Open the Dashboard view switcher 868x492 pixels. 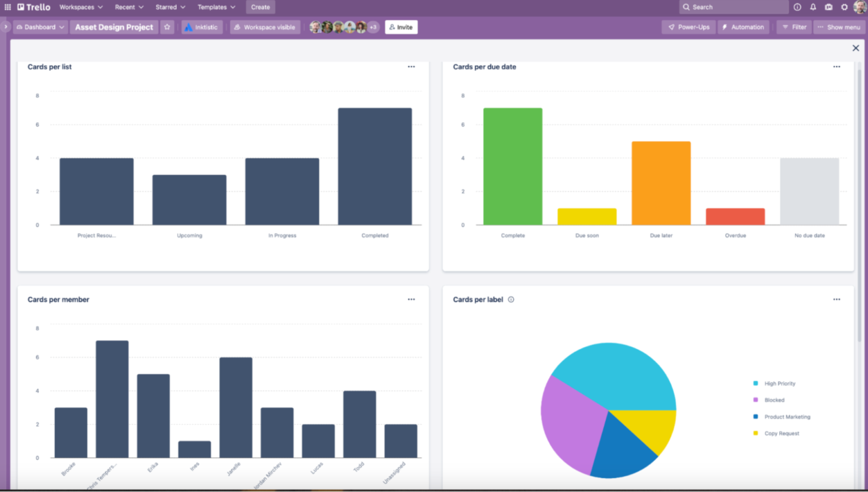pyautogui.click(x=40, y=27)
